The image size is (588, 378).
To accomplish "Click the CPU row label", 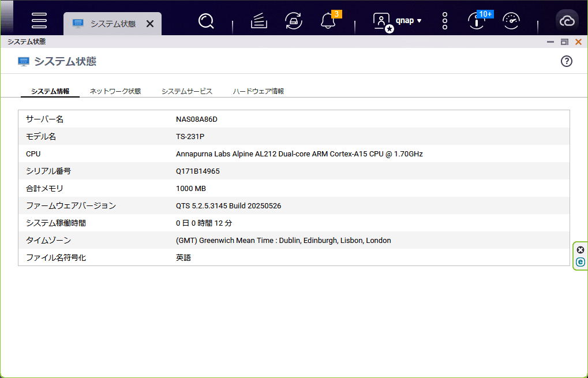I will pyautogui.click(x=33, y=154).
